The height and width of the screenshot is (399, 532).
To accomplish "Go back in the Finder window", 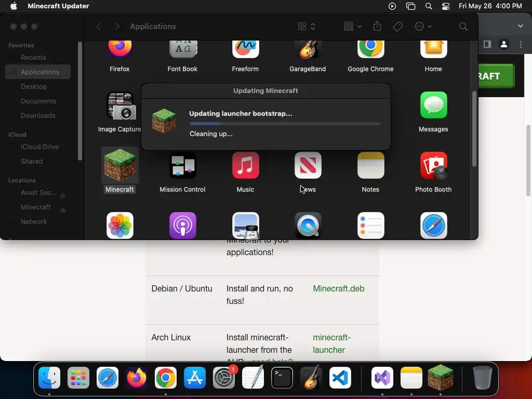I will click(98, 26).
